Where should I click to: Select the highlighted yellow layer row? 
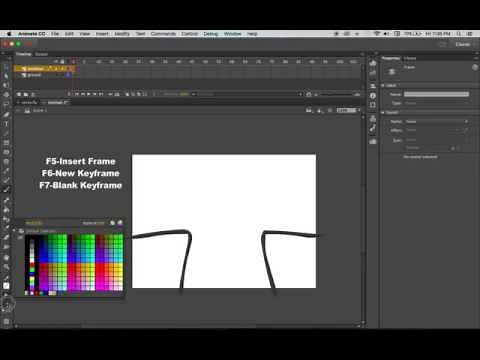(x=44, y=69)
